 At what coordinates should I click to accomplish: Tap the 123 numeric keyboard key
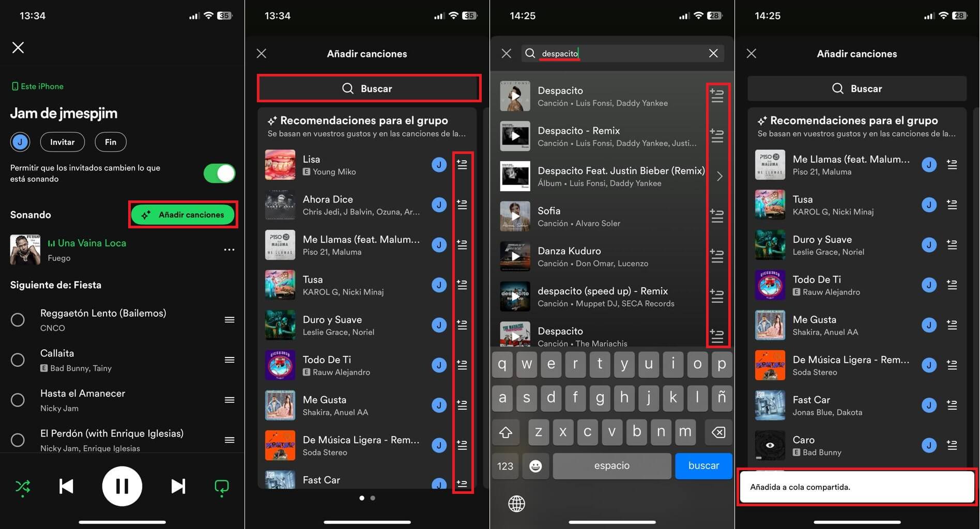coord(505,466)
